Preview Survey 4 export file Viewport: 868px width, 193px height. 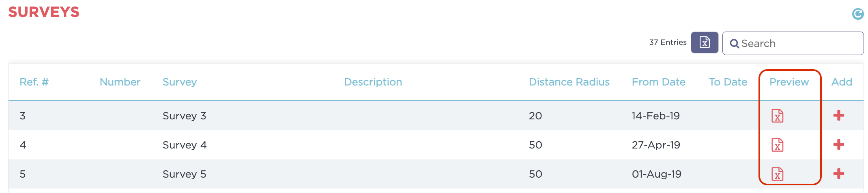point(777,145)
